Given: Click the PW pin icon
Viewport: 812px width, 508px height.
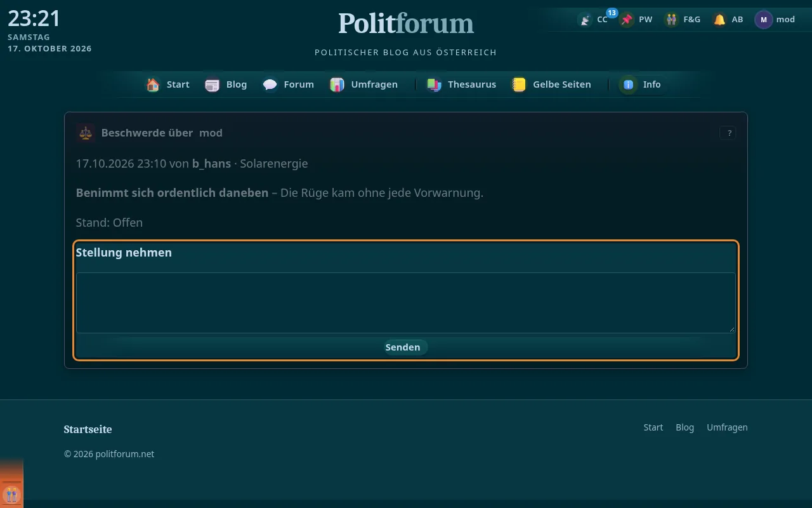Looking at the screenshot, I should [x=627, y=20].
